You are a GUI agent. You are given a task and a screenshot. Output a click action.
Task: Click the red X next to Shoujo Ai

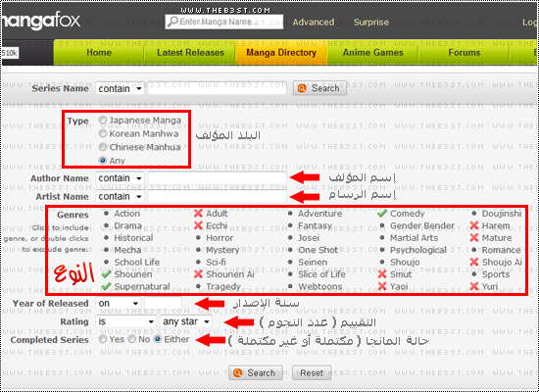[x=474, y=262]
